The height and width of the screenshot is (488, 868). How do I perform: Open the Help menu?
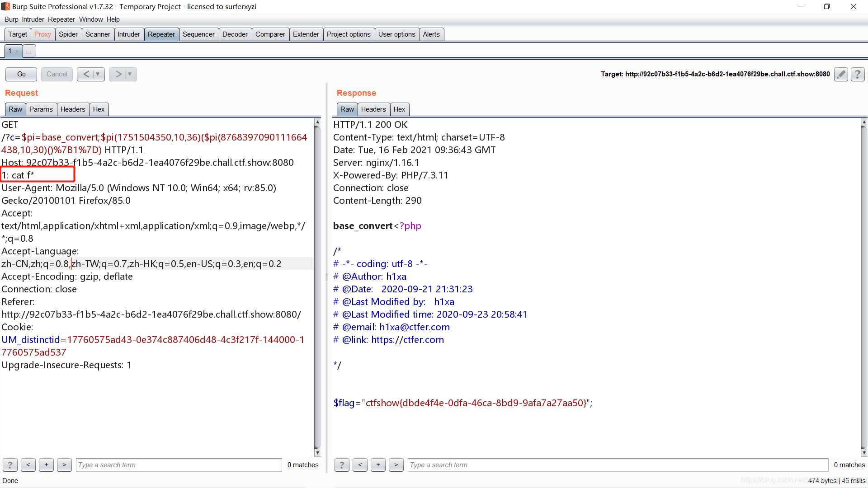pos(113,19)
